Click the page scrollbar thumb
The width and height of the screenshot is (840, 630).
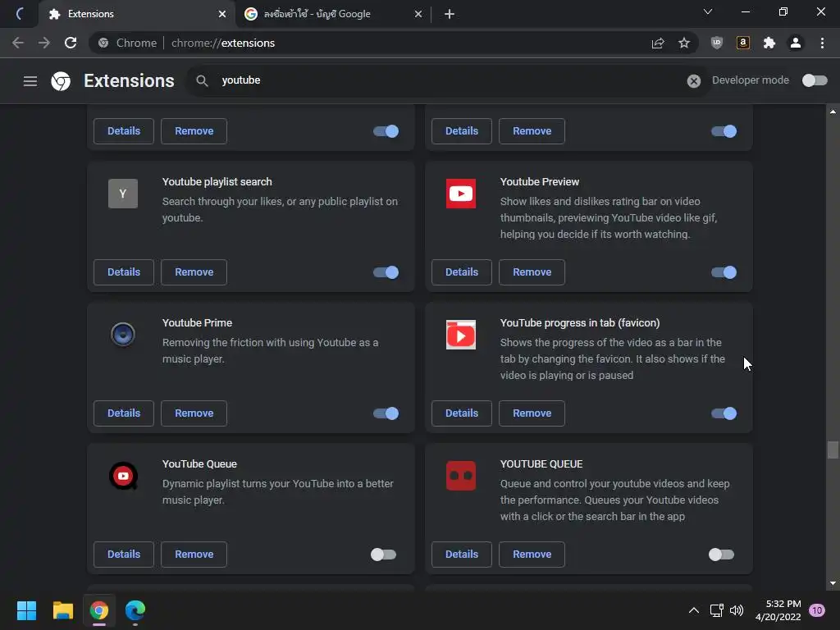point(833,450)
